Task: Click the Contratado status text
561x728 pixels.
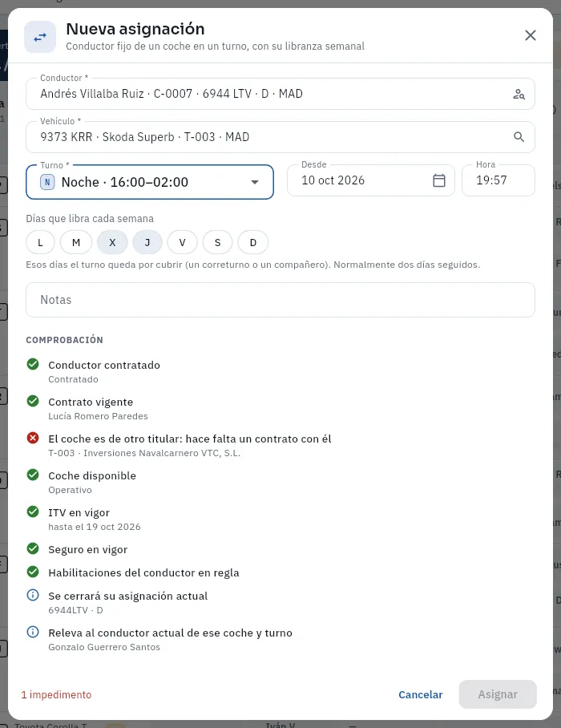Action: point(73,379)
